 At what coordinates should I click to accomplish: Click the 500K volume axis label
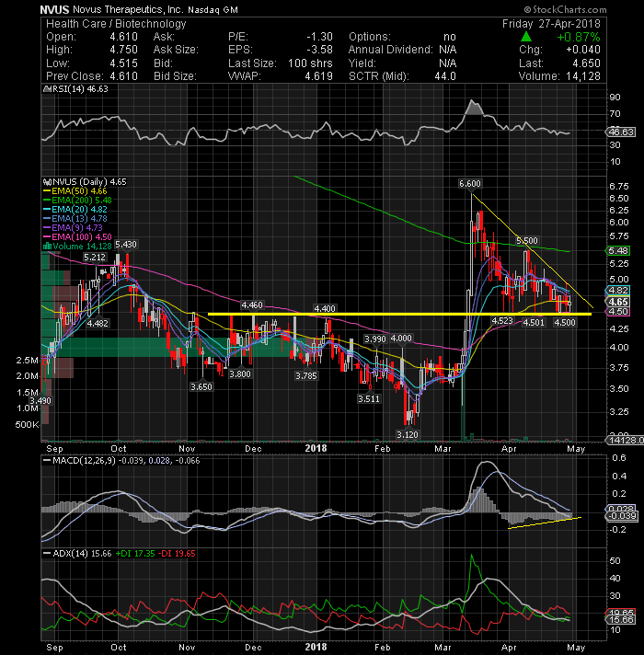27,425
